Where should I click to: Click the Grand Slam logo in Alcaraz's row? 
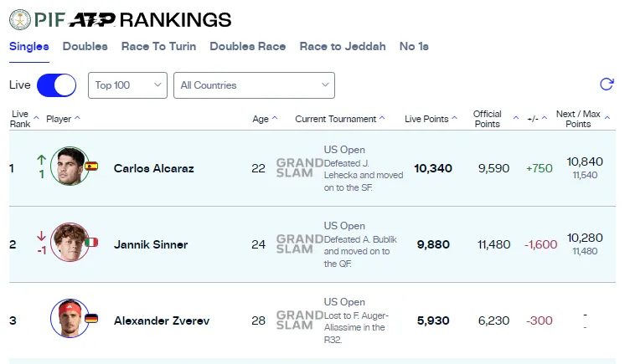pyautogui.click(x=299, y=168)
